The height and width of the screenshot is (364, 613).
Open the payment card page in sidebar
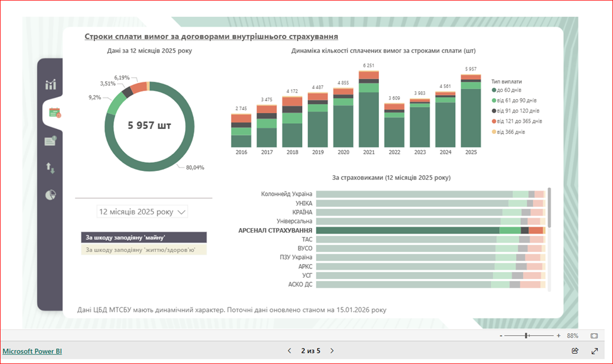pos(50,141)
